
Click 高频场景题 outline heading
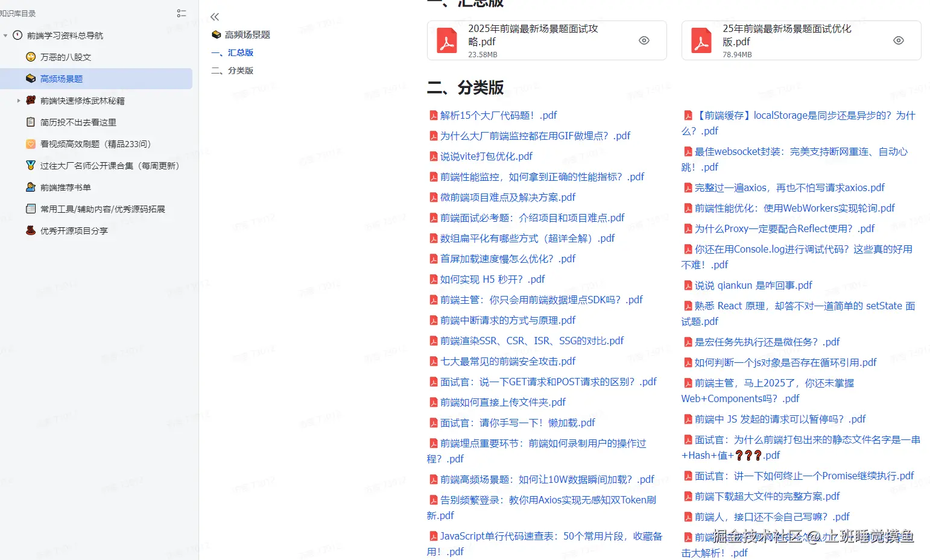(247, 35)
